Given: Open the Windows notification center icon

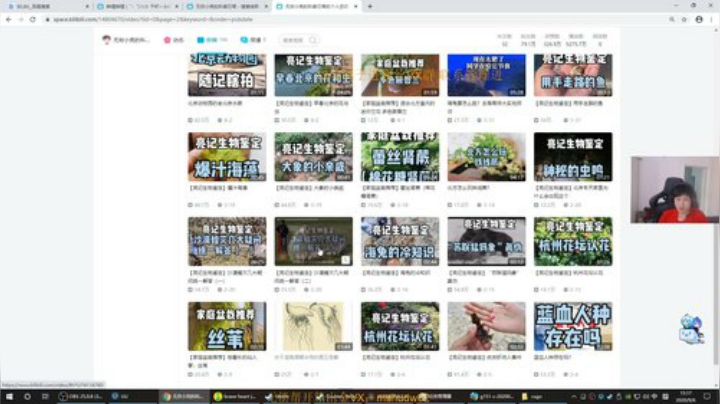Looking at the screenshot, I should pyautogui.click(x=707, y=396).
